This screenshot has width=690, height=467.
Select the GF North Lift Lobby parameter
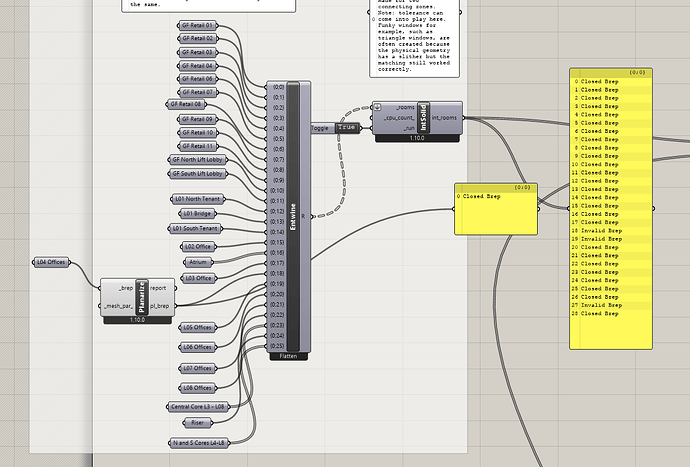[198, 160]
